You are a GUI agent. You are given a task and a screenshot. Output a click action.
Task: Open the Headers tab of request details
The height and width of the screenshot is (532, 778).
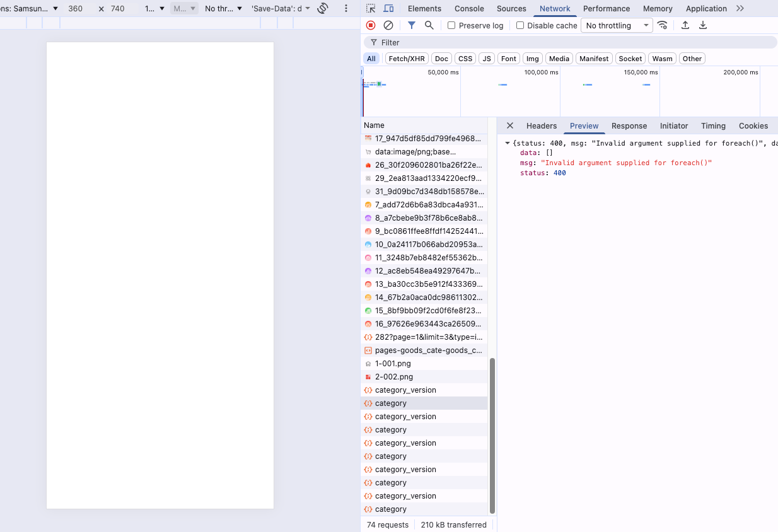tap(542, 126)
